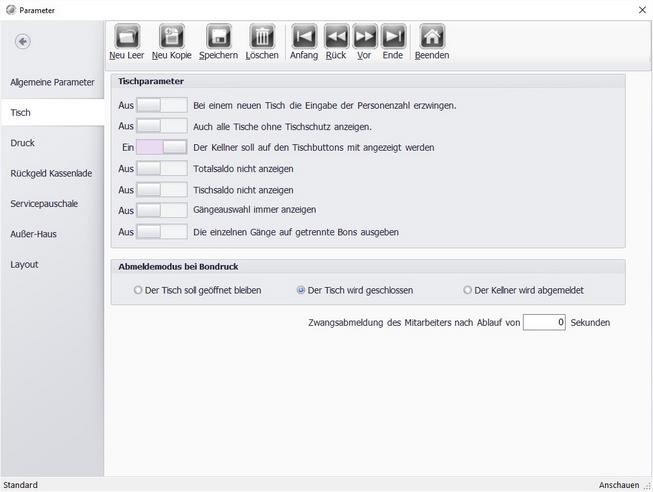Click the Standard status bar text
This screenshot has height=492, width=653.
(20, 485)
